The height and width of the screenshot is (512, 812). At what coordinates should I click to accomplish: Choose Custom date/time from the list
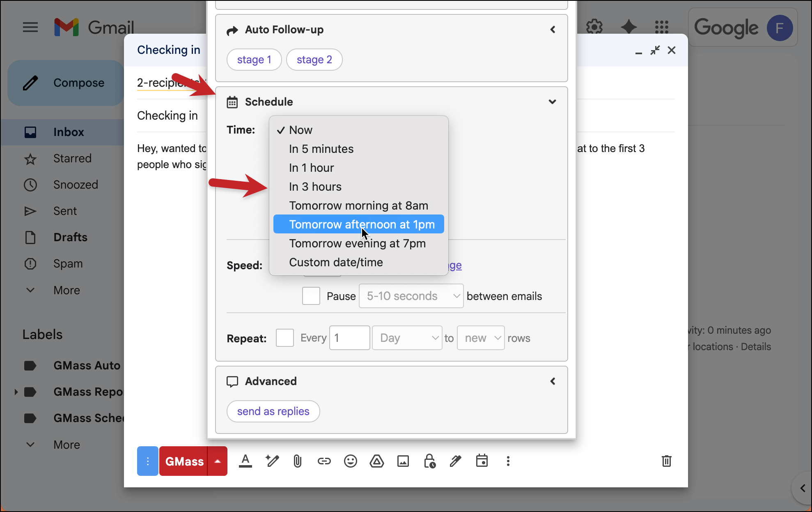click(x=336, y=262)
